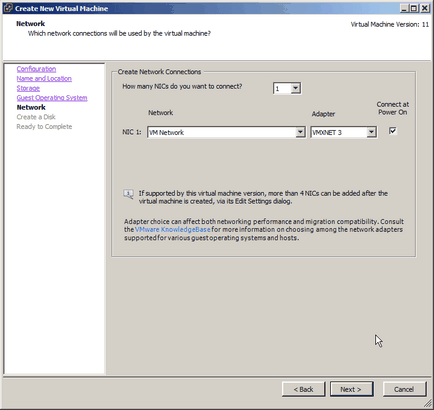Click the VM Network field text

click(x=167, y=132)
